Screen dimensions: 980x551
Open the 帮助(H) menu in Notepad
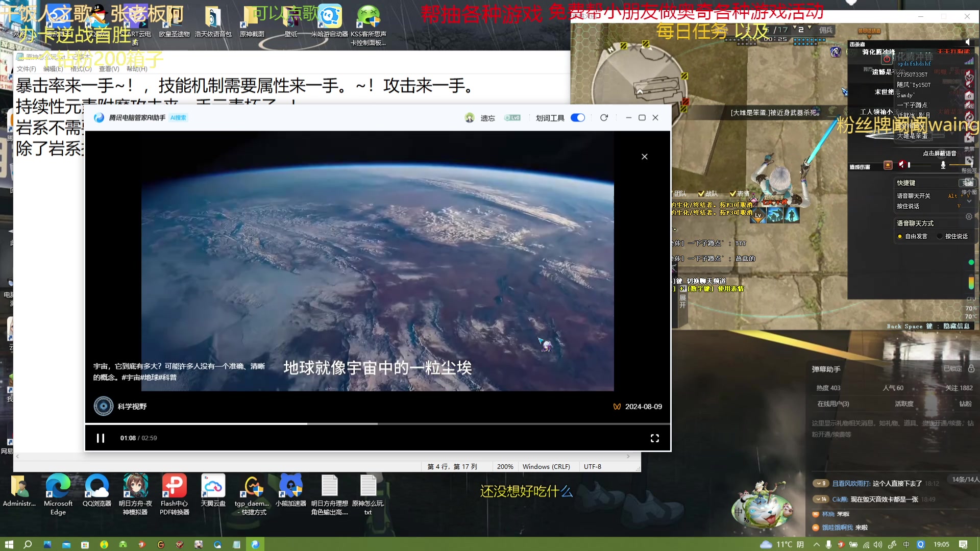(137, 69)
